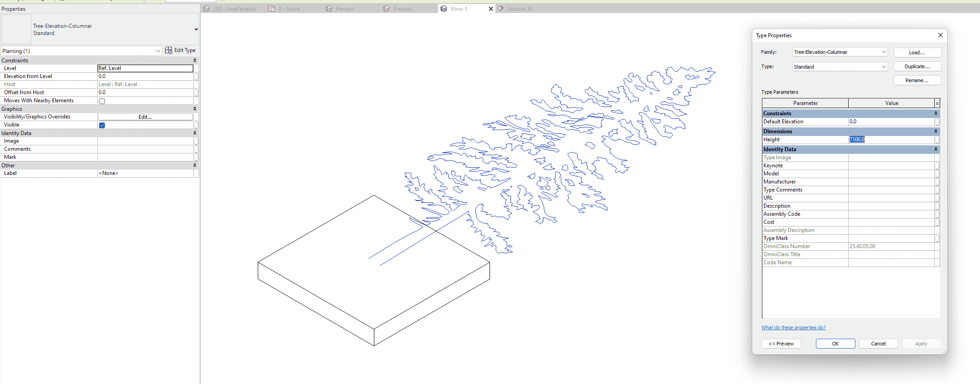Open the Type dropdown showing Standard
Image resolution: width=980 pixels, height=384 pixels.
pyautogui.click(x=884, y=67)
